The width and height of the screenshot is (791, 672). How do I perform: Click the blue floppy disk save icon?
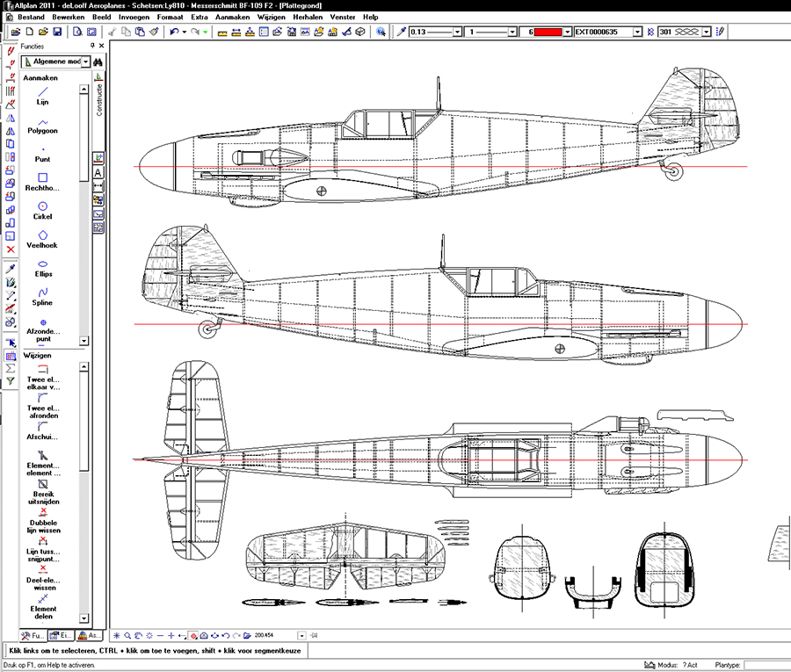tap(57, 32)
